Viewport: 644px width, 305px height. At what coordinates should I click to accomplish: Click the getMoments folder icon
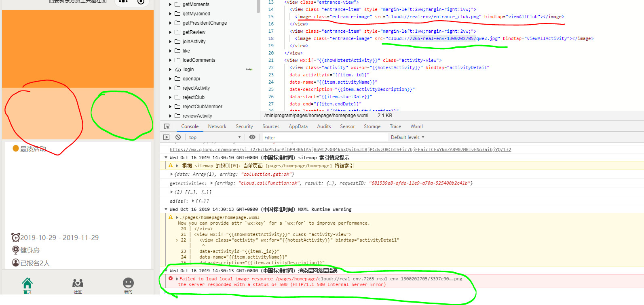(x=177, y=4)
